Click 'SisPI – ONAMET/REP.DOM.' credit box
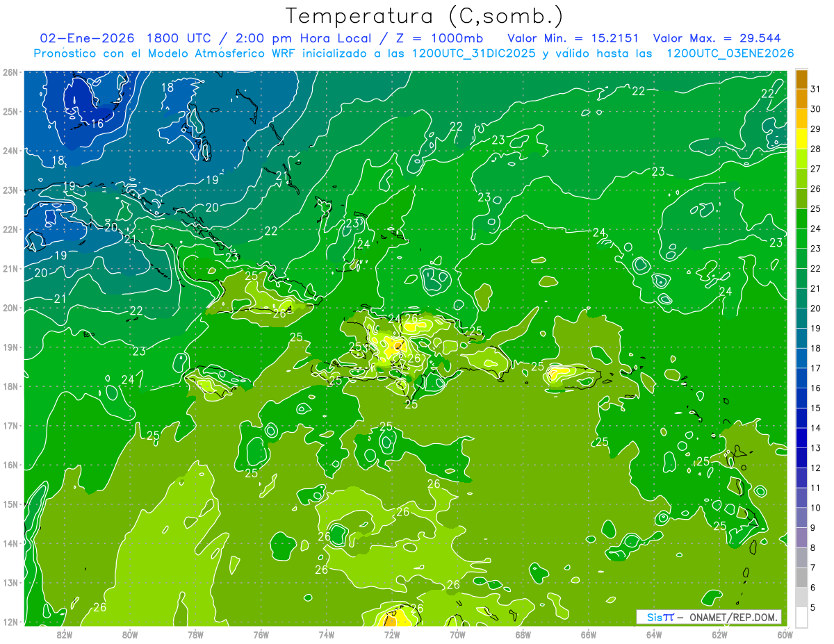This screenshot has width=834, height=644. point(709,617)
